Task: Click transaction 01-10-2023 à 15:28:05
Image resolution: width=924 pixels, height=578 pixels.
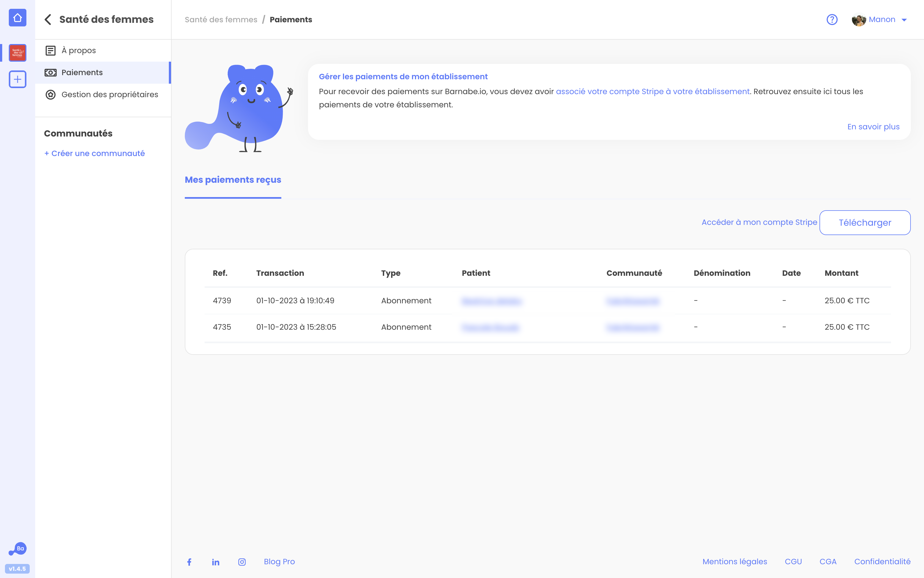Action: [x=296, y=327]
